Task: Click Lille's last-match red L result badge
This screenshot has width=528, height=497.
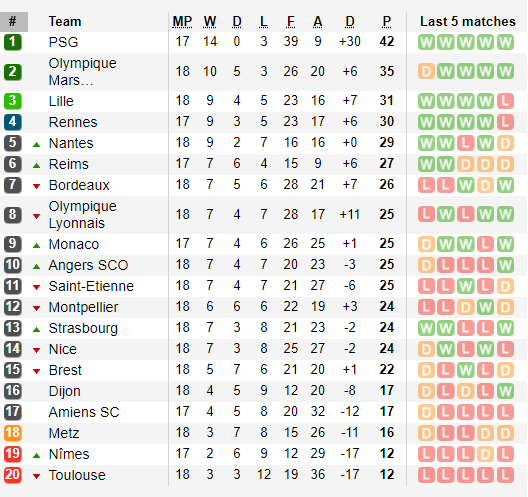Action: (505, 101)
